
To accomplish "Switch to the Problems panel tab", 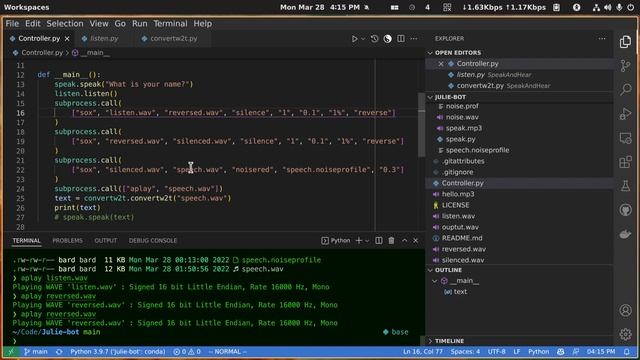I will 67,241.
